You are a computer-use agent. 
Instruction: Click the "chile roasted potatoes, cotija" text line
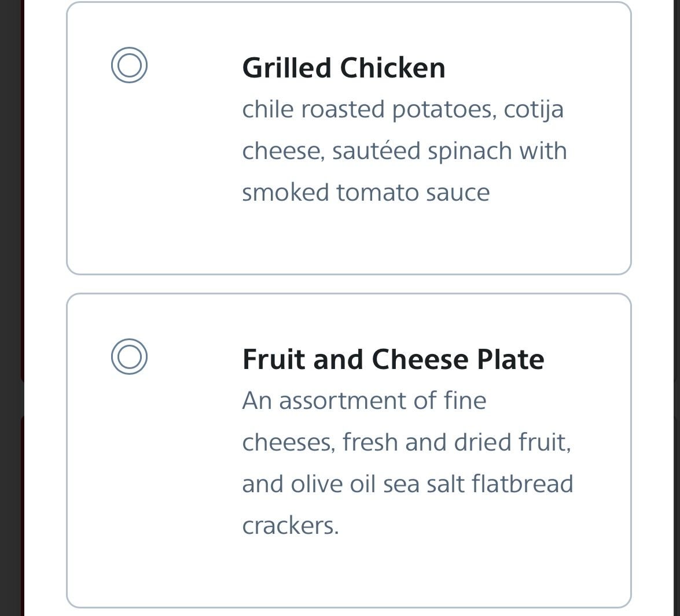coord(402,109)
